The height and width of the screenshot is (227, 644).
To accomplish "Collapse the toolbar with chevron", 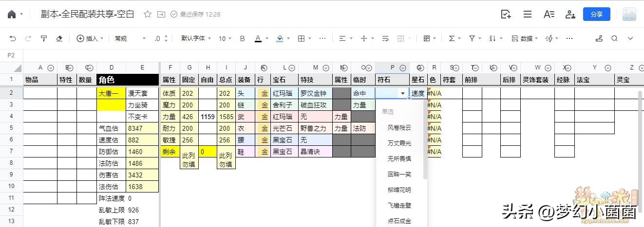I will tap(630, 38).
